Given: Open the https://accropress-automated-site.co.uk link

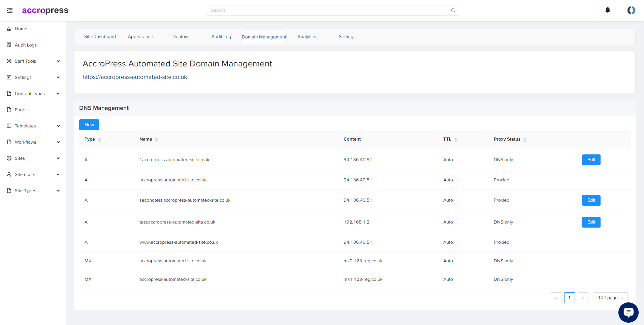Looking at the screenshot, I should tap(135, 77).
